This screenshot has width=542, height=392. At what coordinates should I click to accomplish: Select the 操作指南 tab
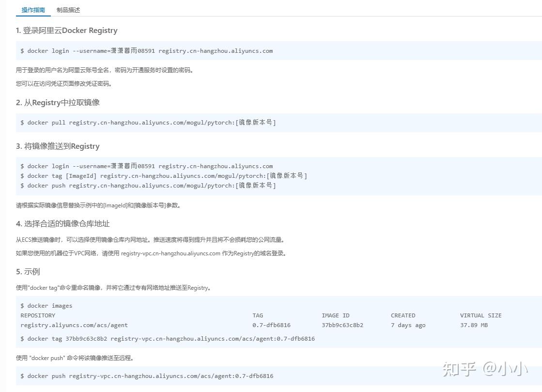tap(33, 10)
